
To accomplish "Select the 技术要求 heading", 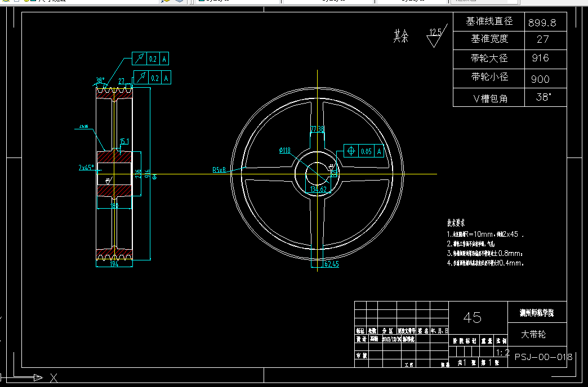I will (x=456, y=223).
